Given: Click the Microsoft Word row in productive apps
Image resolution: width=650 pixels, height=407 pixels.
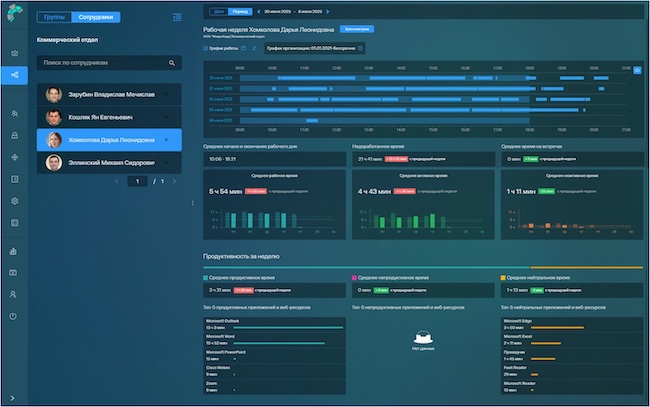Looking at the screenshot, I should click(274, 340).
